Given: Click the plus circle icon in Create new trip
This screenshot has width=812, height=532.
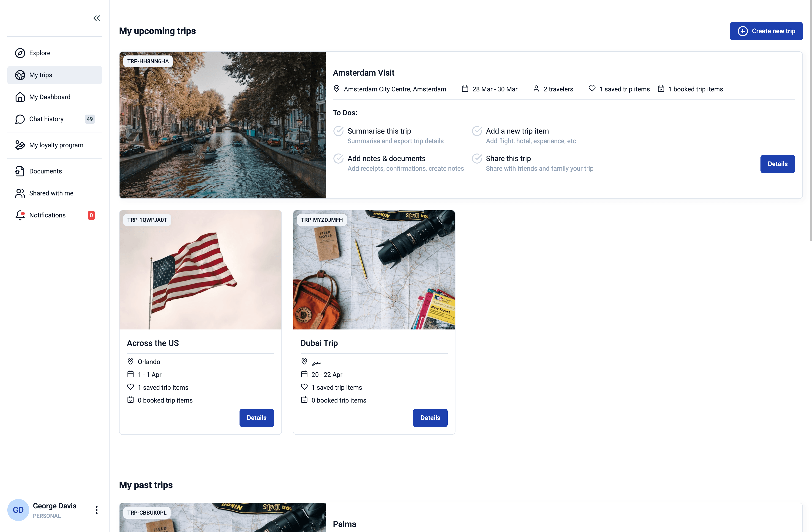Looking at the screenshot, I should pyautogui.click(x=742, y=31).
